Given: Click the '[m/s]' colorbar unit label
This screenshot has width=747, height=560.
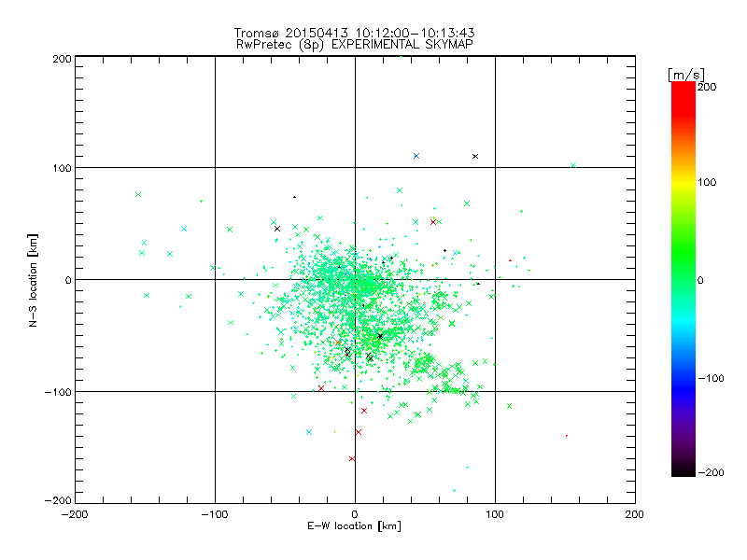Looking at the screenshot, I should tap(686, 76).
